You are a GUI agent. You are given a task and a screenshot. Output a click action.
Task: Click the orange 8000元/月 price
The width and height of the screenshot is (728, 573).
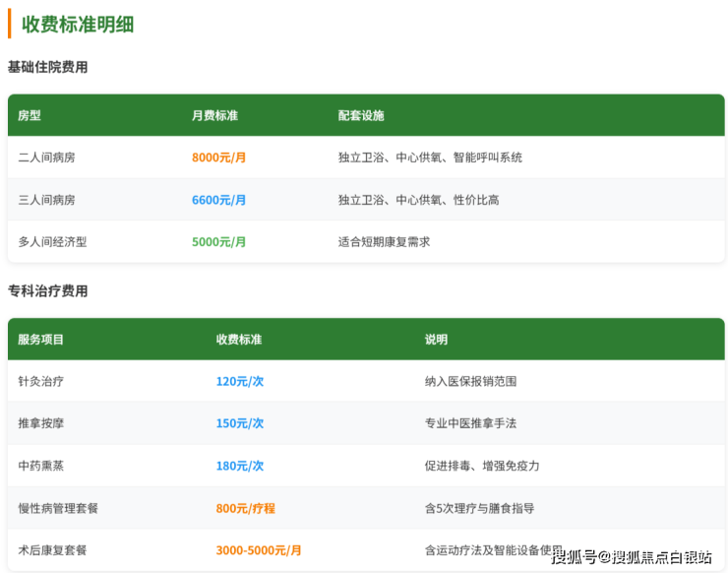(218, 158)
